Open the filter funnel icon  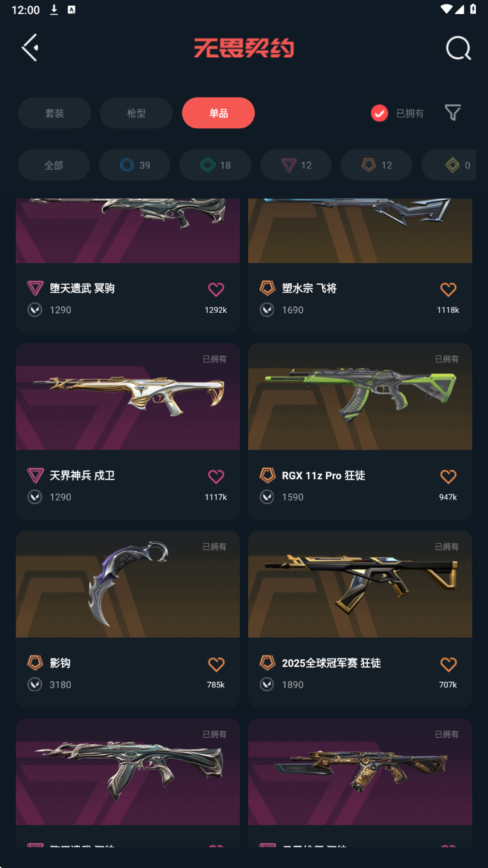pos(453,113)
